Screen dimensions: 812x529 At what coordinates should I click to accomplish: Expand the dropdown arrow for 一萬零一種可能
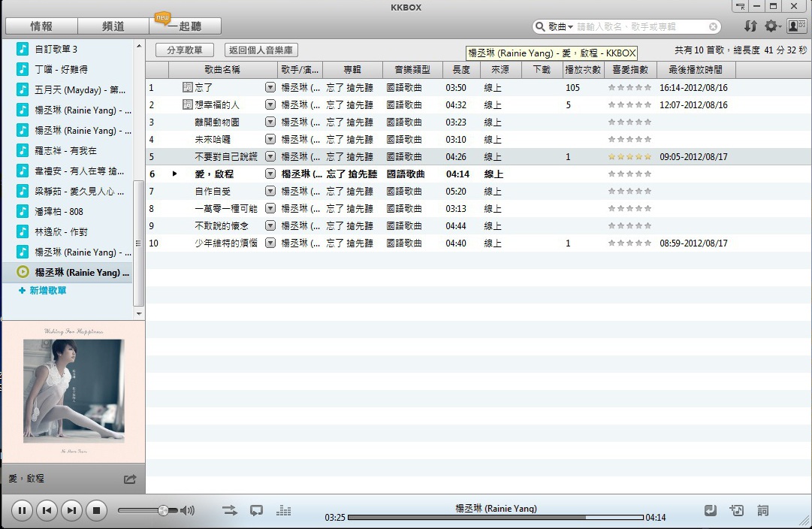pos(270,208)
